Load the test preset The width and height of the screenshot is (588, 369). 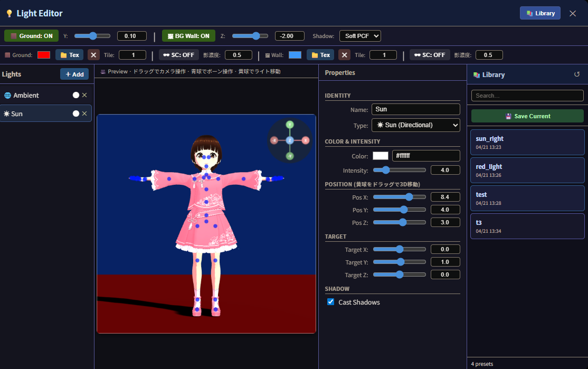coord(527,198)
